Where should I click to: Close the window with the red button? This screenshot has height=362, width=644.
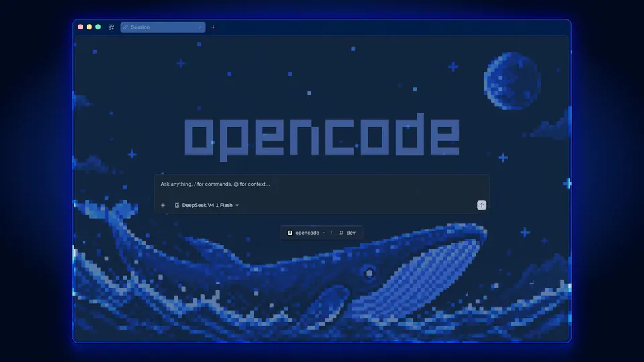[x=80, y=27]
